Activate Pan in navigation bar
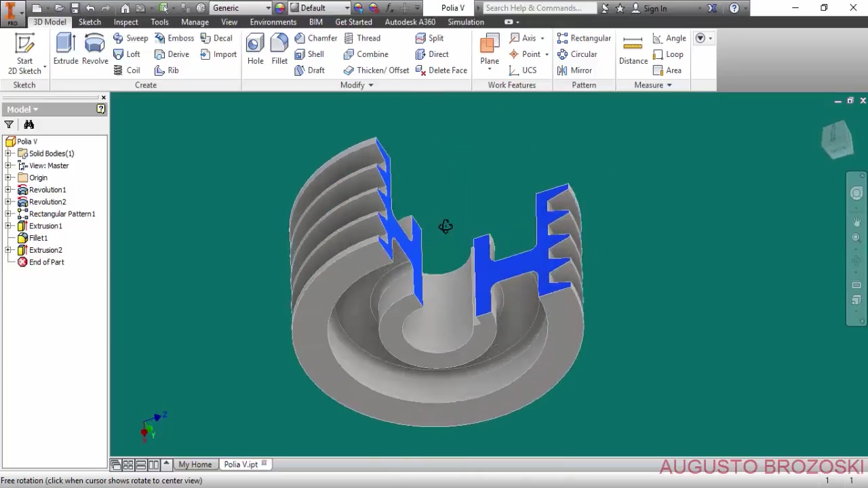 point(856,222)
